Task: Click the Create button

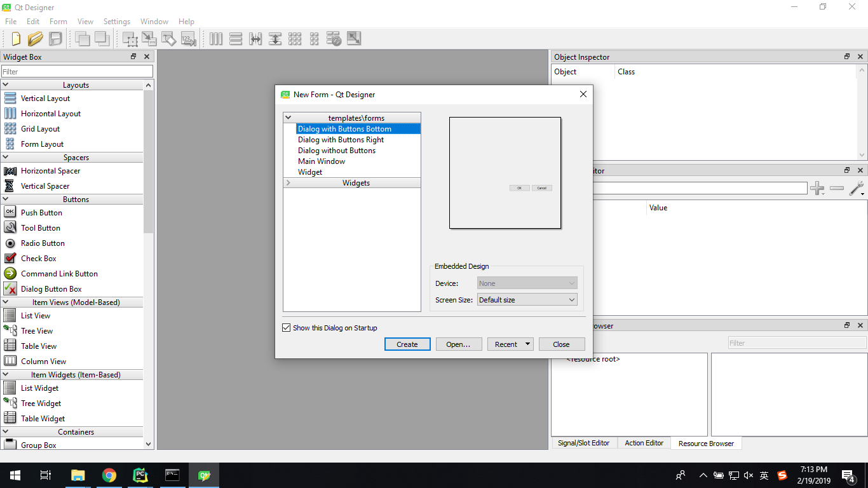Action: pyautogui.click(x=407, y=344)
